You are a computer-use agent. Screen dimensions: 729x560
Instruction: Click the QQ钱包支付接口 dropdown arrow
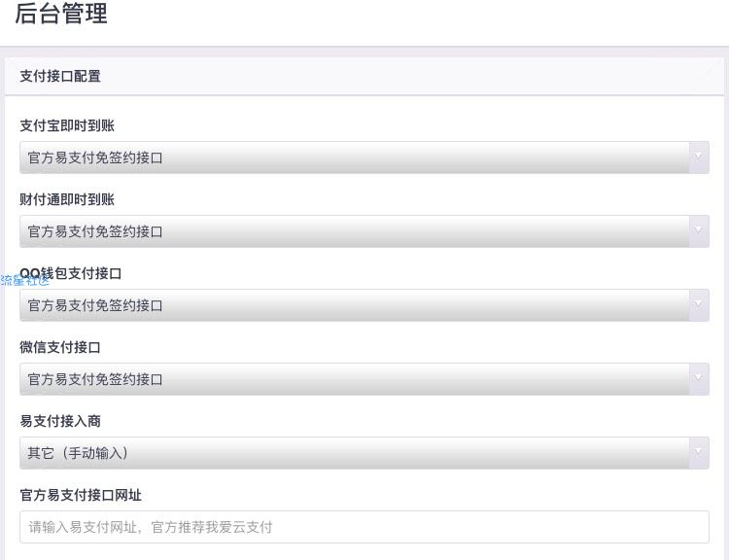click(x=697, y=304)
